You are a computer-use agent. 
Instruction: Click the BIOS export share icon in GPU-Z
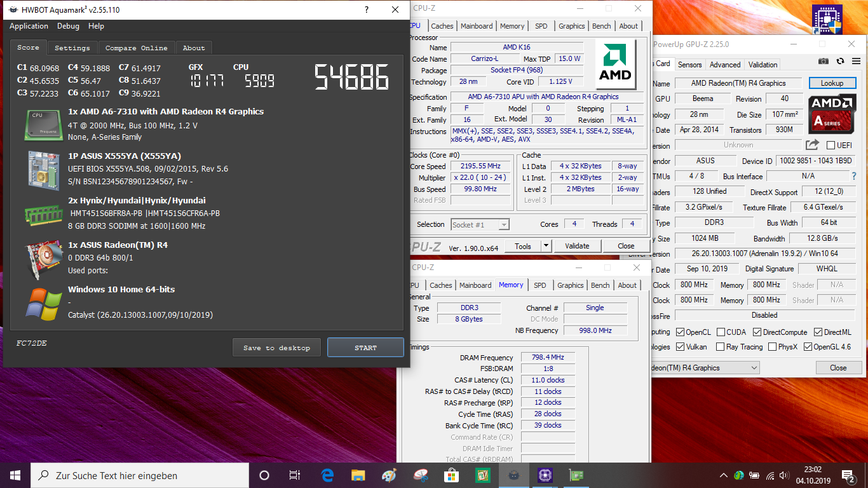click(812, 145)
